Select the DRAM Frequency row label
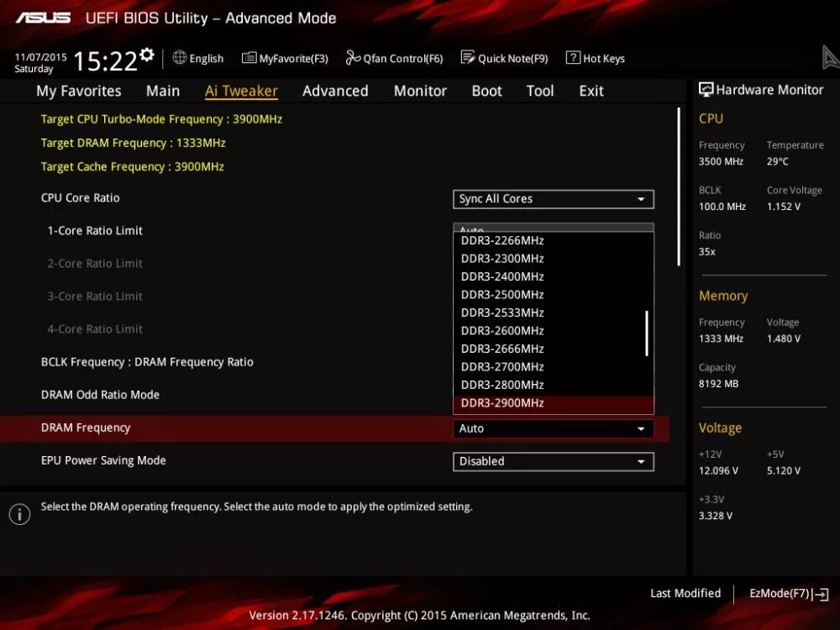This screenshot has width=840, height=630. pos(86,428)
